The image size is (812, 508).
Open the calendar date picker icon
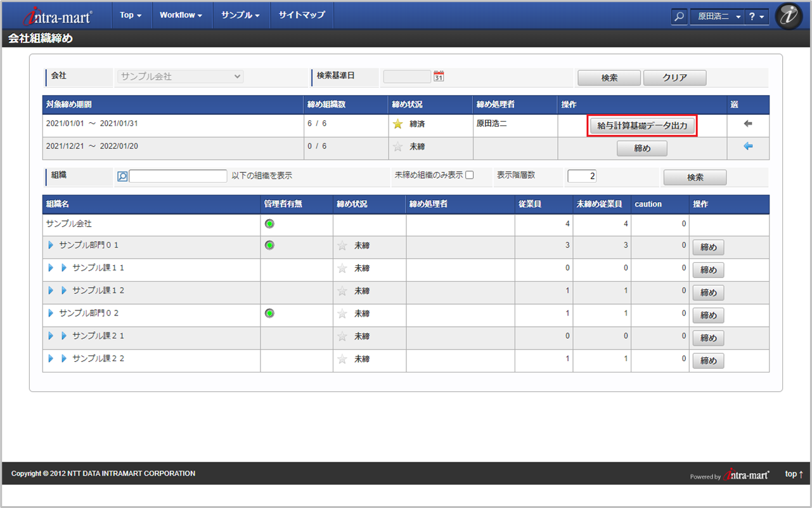pyautogui.click(x=439, y=76)
